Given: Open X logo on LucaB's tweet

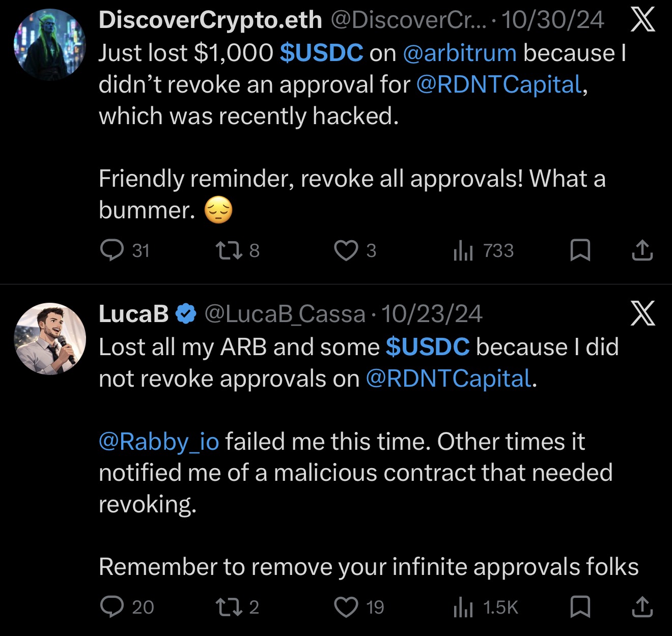Looking at the screenshot, I should tap(642, 313).
